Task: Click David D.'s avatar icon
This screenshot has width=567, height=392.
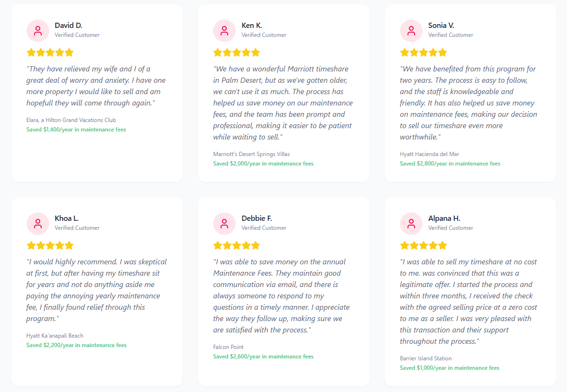Action: pos(38,31)
